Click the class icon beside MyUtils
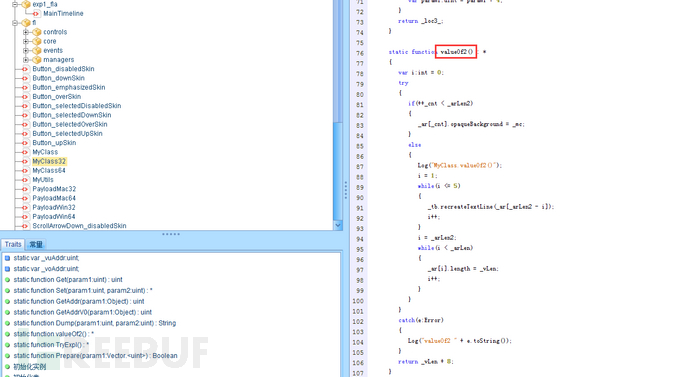The width and height of the screenshot is (690, 377). pyautogui.click(x=25, y=179)
